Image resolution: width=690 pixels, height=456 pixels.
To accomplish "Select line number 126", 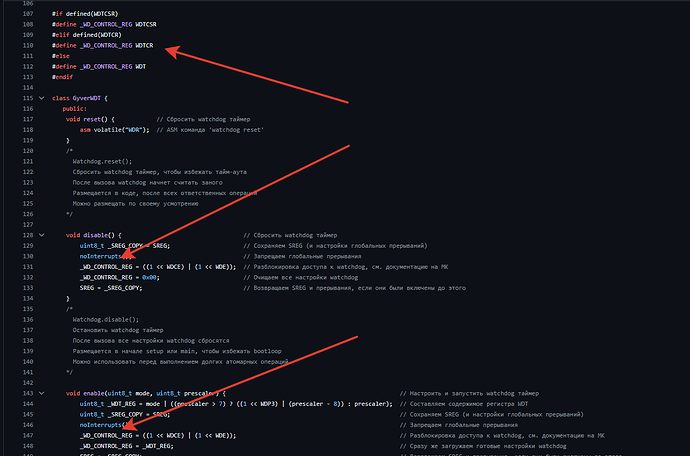I will pos(28,214).
